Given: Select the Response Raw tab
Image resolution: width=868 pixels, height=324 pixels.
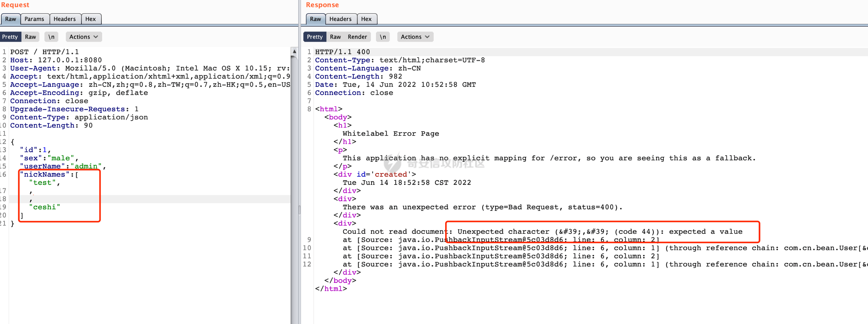Looking at the screenshot, I should (x=315, y=19).
